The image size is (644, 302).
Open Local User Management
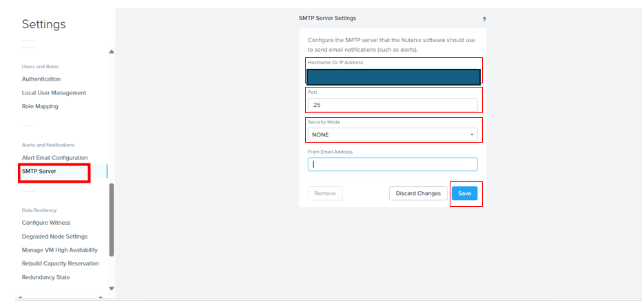pos(54,93)
